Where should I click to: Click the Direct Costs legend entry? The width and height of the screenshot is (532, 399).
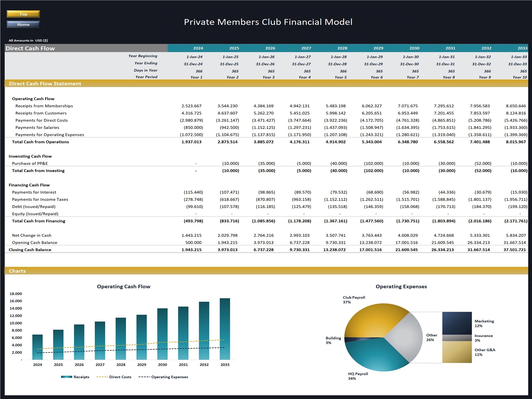coord(114,377)
